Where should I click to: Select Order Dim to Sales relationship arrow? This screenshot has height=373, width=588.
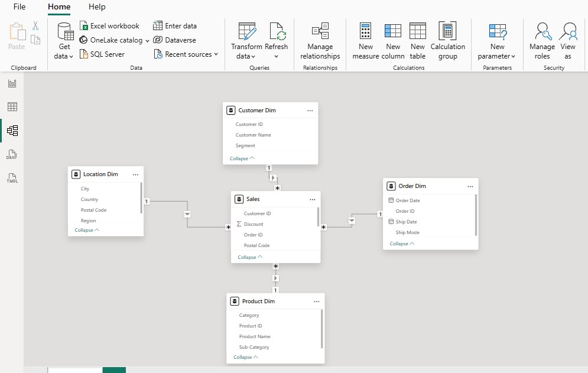352,220
